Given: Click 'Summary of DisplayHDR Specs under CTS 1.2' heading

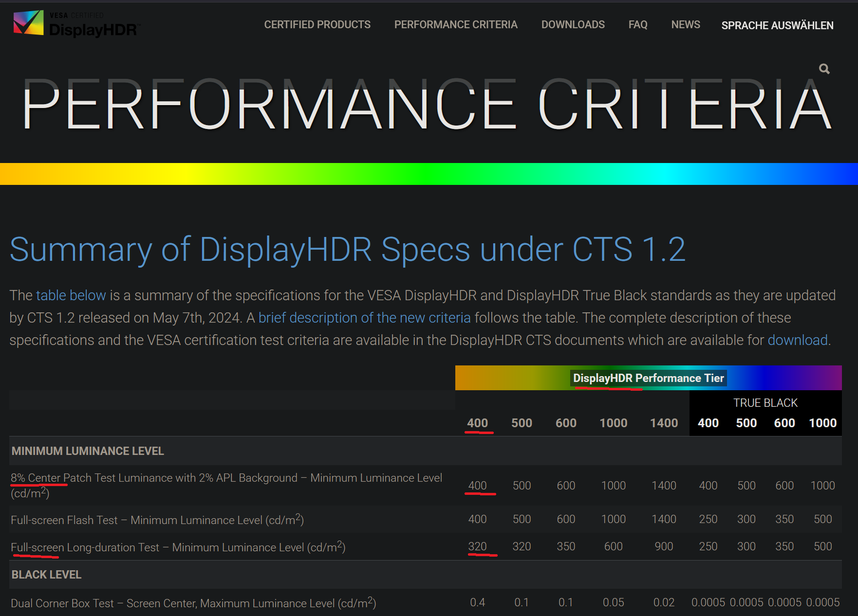Looking at the screenshot, I should point(347,249).
